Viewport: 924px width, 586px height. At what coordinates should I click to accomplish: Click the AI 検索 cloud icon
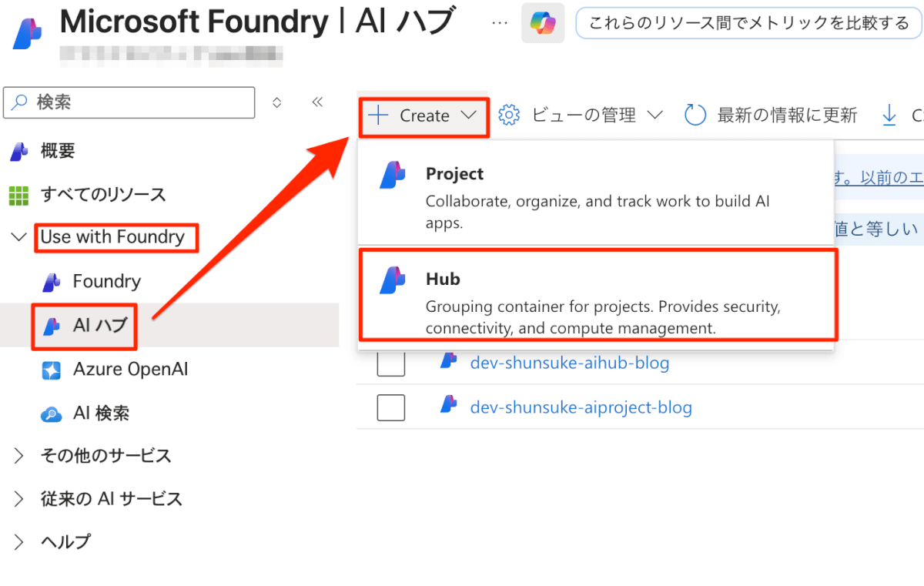(51, 414)
